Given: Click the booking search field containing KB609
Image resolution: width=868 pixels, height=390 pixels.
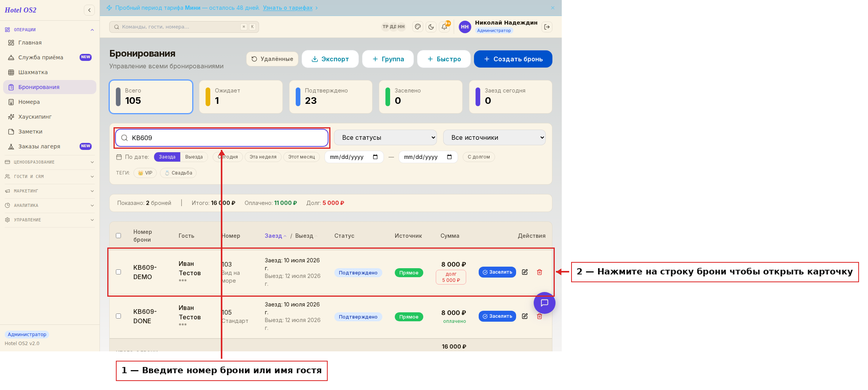Looking at the screenshot, I should tap(222, 138).
